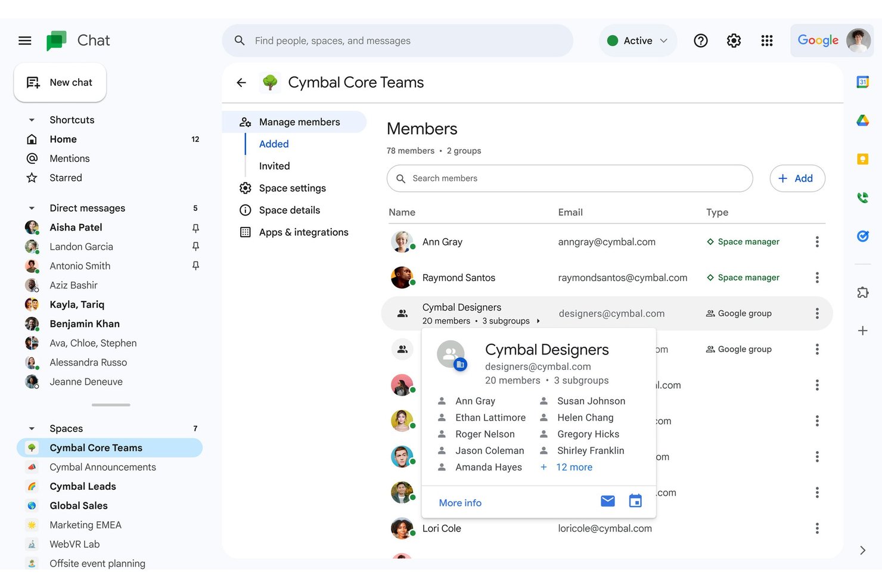Unpin the Antonio Smith conversation

pyautogui.click(x=195, y=266)
